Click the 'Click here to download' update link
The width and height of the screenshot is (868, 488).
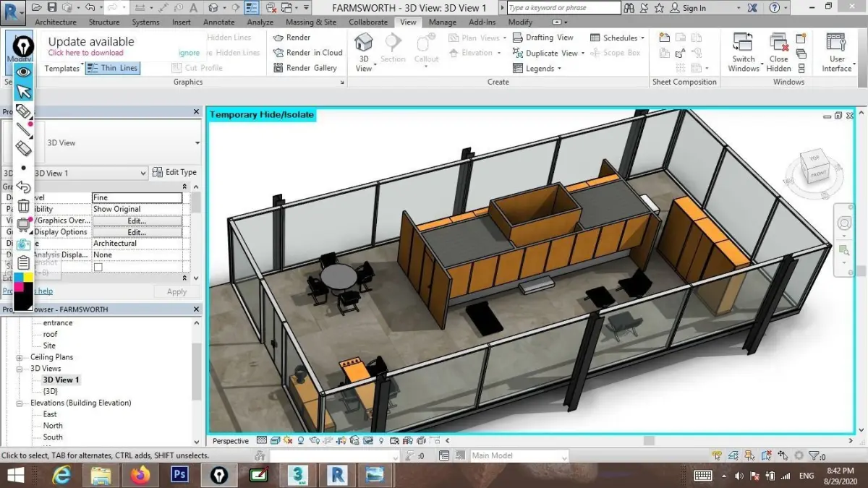click(85, 53)
